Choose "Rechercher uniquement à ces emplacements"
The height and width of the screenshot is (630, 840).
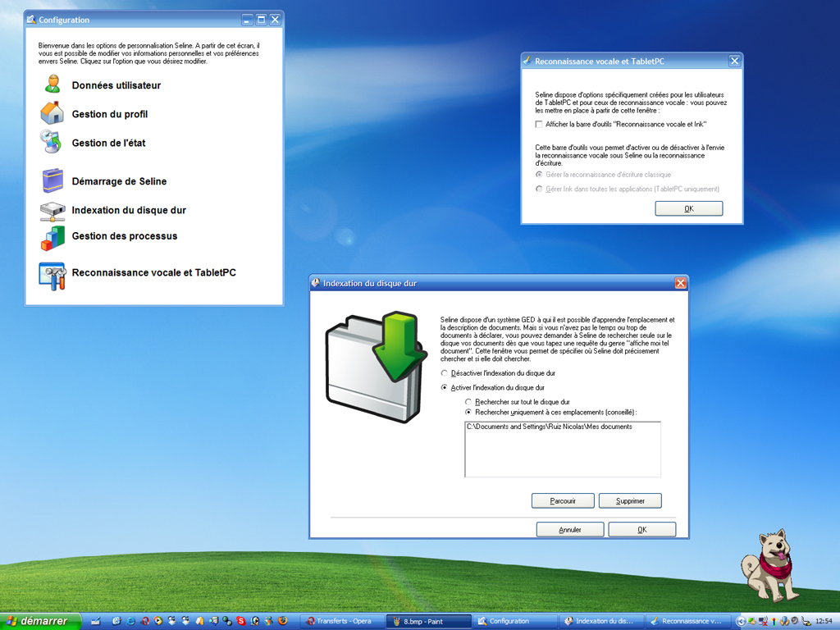click(x=468, y=413)
